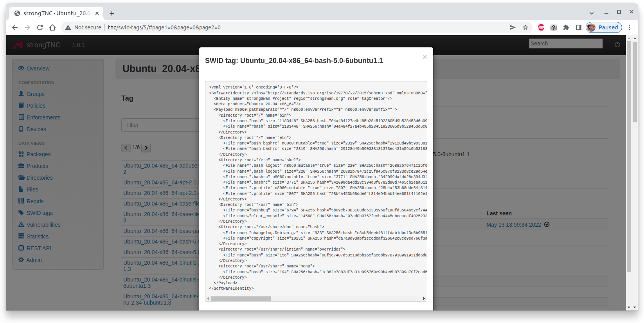Click the browser back arrow
The image size is (644, 323).
pyautogui.click(x=15, y=27)
